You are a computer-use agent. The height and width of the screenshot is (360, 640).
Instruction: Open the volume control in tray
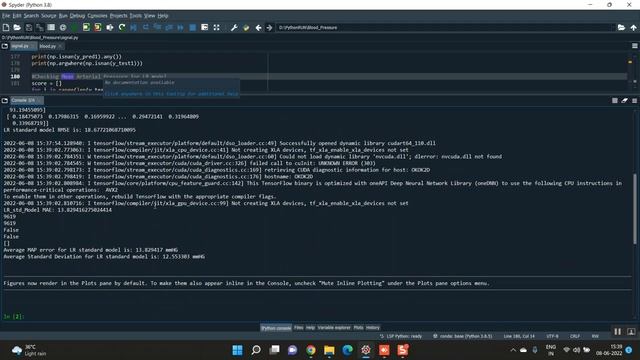[576, 350]
